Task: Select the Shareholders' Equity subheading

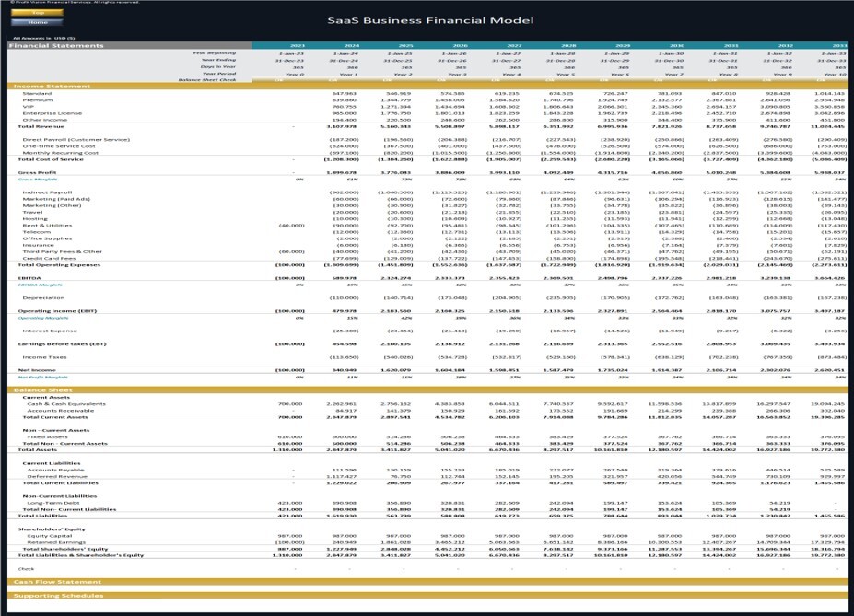Action: [52, 529]
